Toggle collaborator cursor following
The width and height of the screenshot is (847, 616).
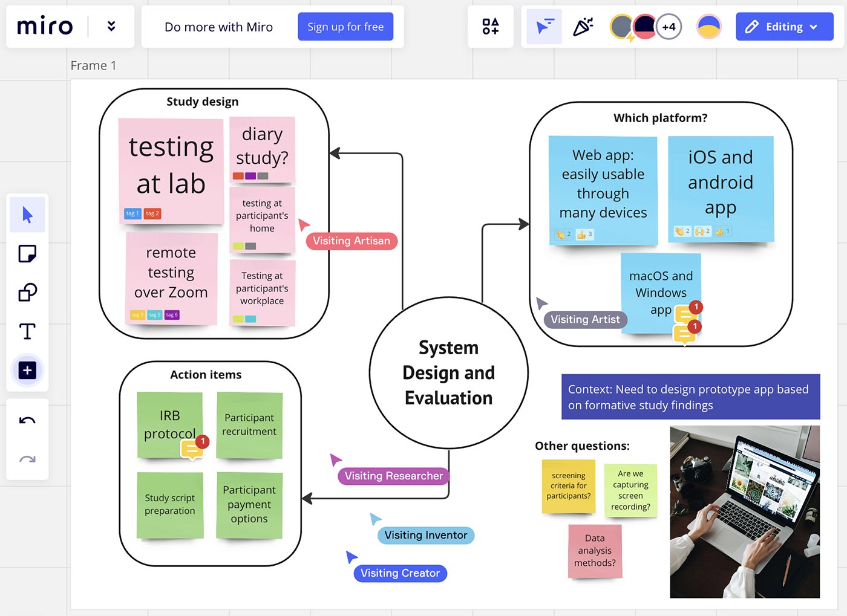pos(543,26)
